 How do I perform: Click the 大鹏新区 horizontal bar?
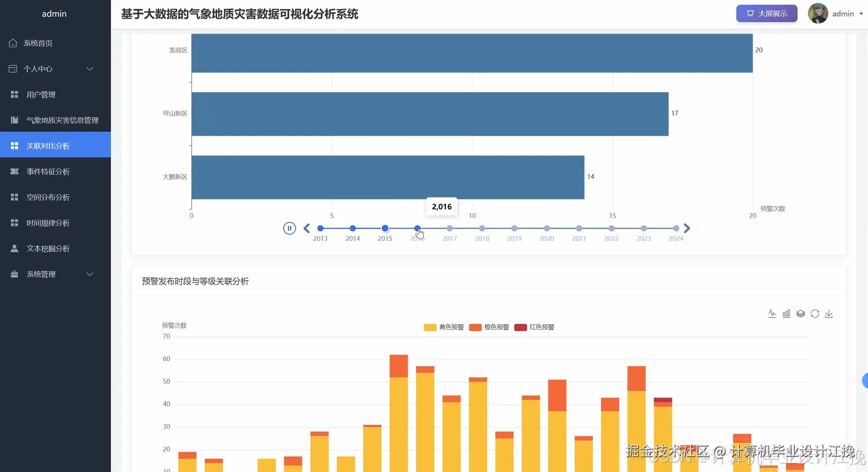tap(388, 177)
